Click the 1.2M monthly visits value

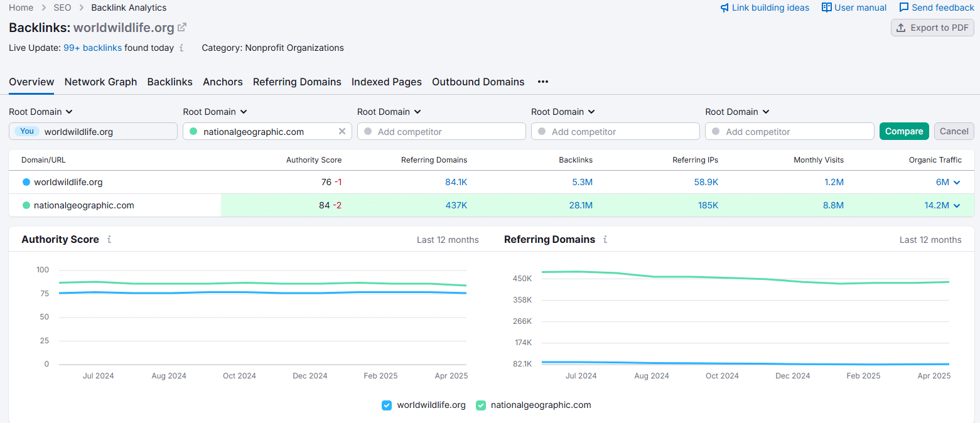tap(834, 183)
